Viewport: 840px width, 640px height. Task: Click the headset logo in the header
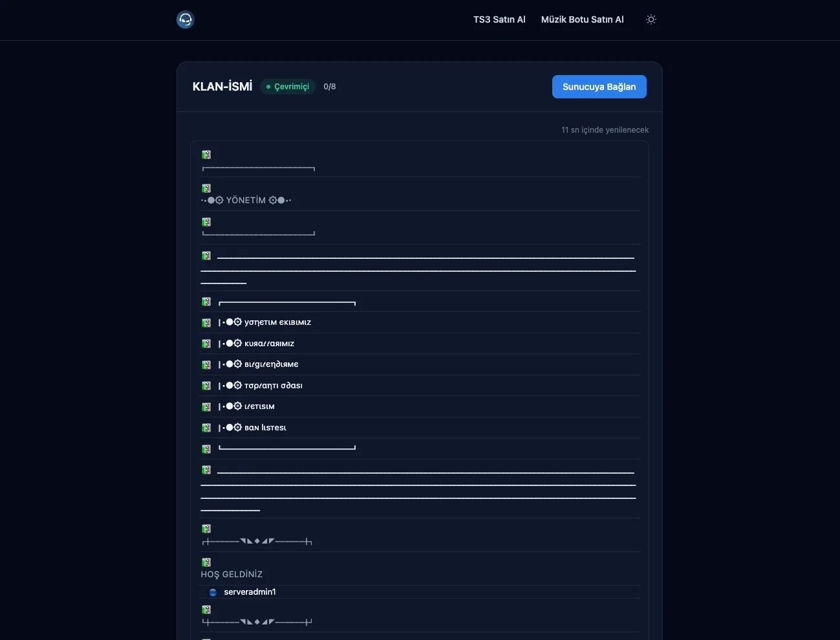(186, 19)
